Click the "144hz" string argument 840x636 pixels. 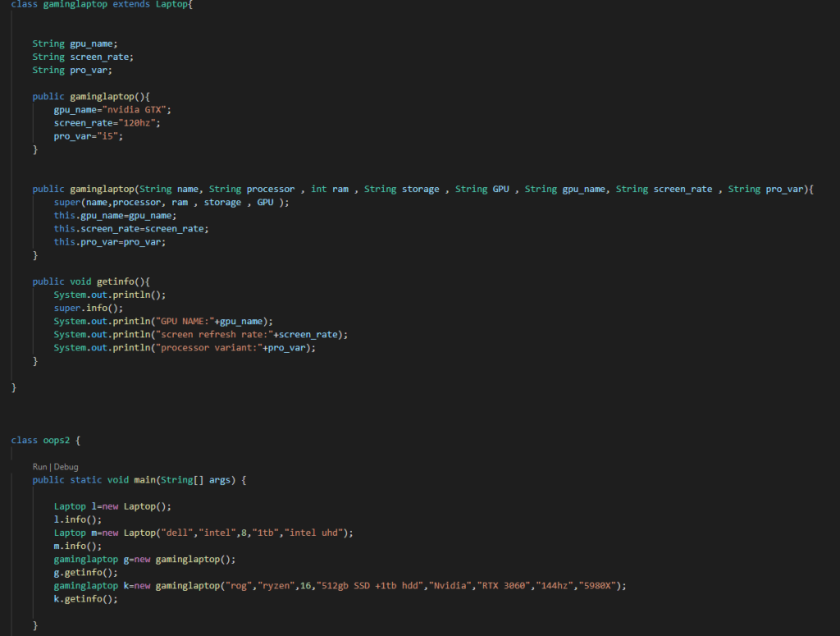click(x=555, y=586)
